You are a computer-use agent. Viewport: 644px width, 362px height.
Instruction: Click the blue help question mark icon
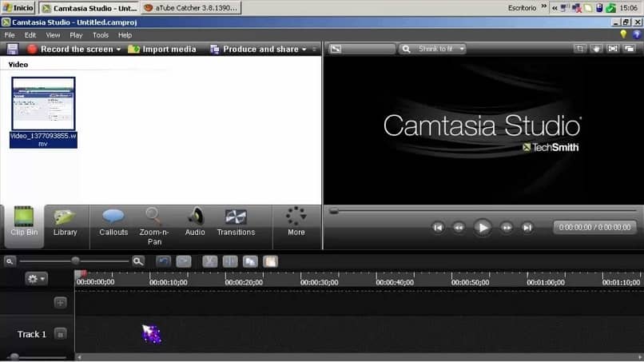pyautogui.click(x=637, y=34)
